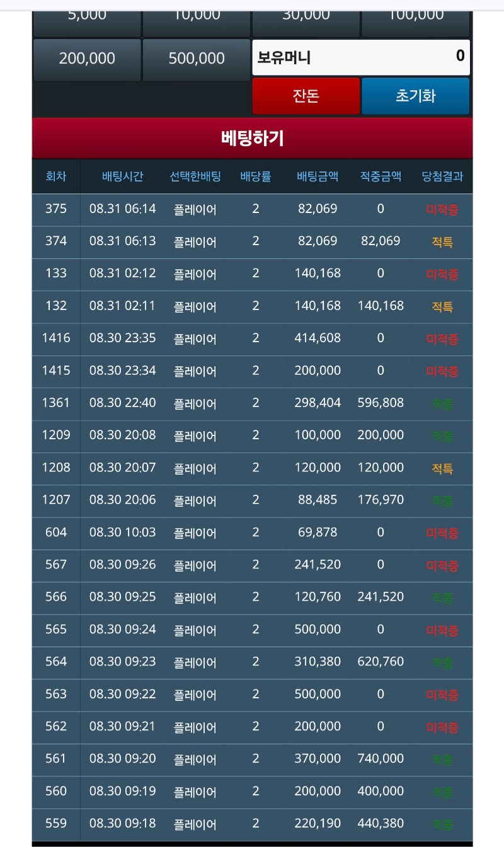Click winning amount 82,069 in round 374
504x847 pixels.
381,241
